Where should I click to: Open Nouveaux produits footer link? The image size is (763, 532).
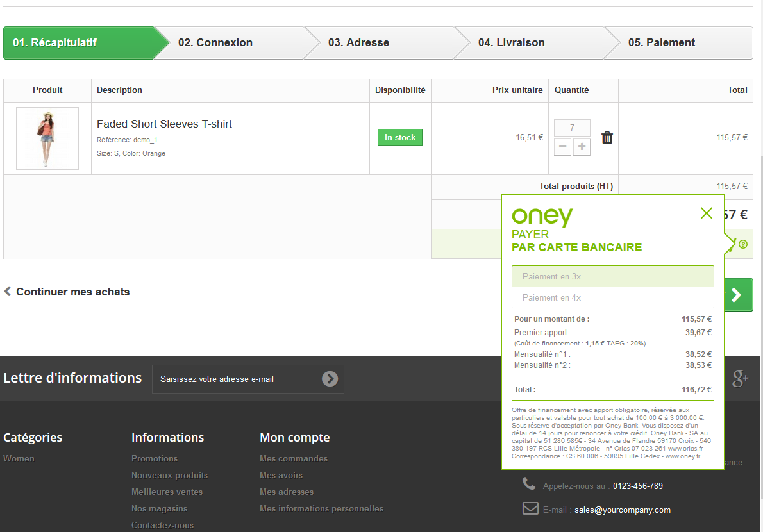point(170,475)
